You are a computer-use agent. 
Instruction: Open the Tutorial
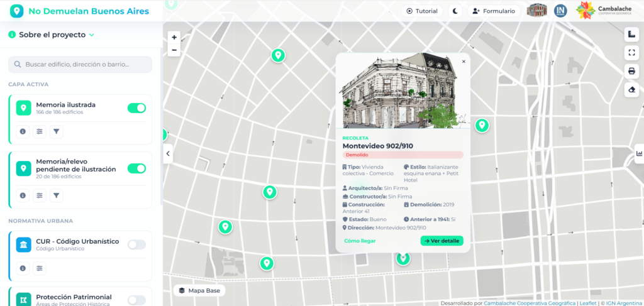click(x=422, y=11)
